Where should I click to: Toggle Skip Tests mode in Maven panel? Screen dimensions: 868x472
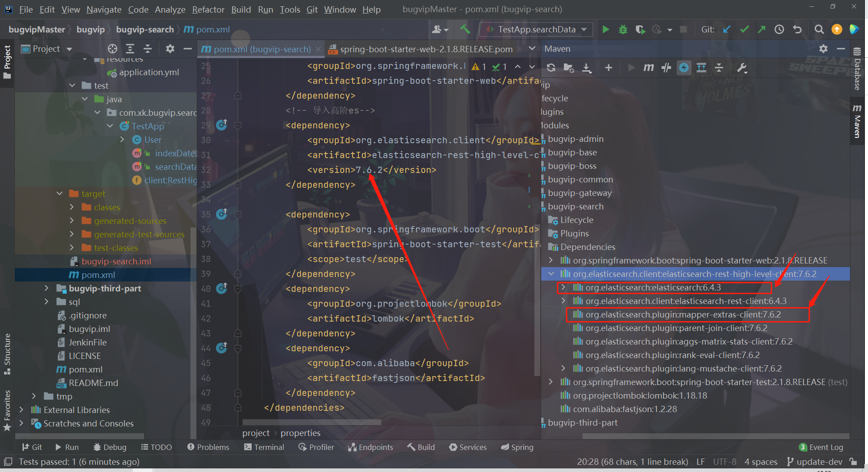pyautogui.click(x=666, y=68)
